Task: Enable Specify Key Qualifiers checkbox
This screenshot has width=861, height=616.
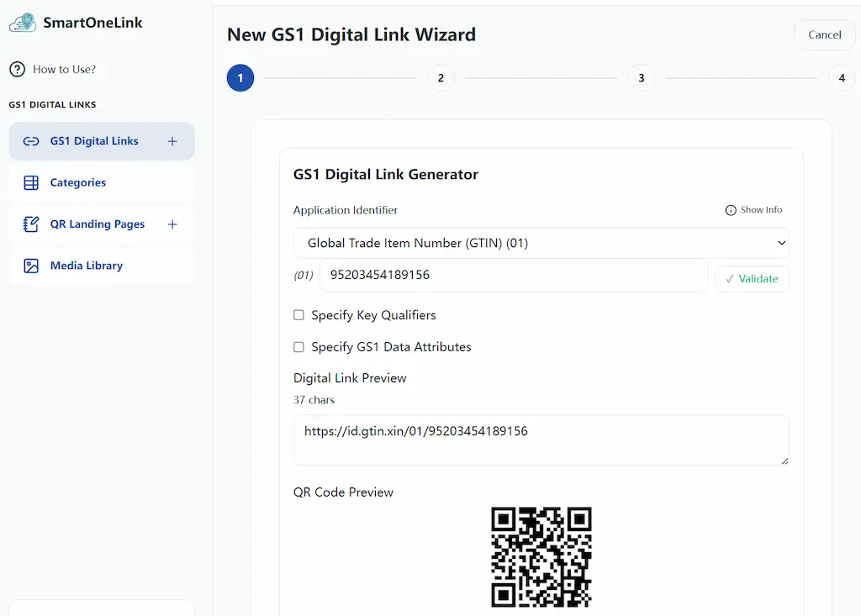Action: 298,315
